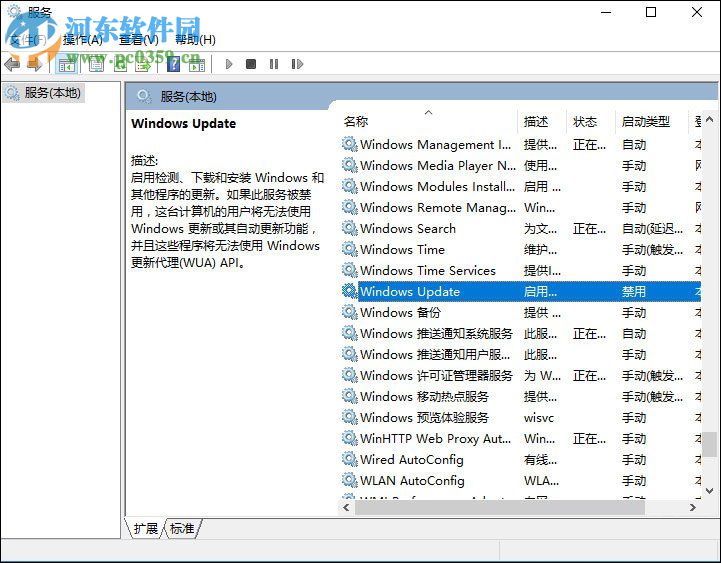Click gear icon of WLAN AutoConfig
This screenshot has width=721, height=563.
pyautogui.click(x=349, y=480)
